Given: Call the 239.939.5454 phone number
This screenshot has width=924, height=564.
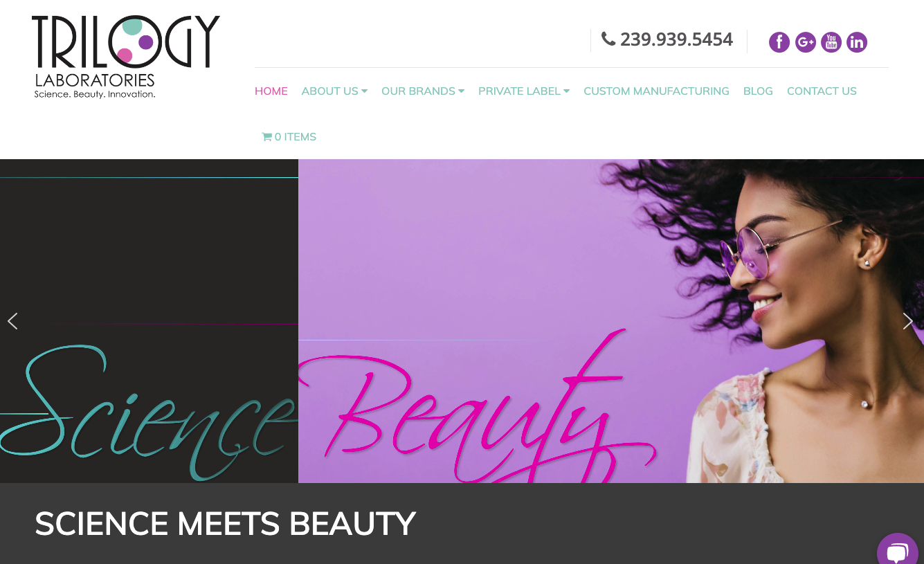Looking at the screenshot, I should pyautogui.click(x=676, y=39).
